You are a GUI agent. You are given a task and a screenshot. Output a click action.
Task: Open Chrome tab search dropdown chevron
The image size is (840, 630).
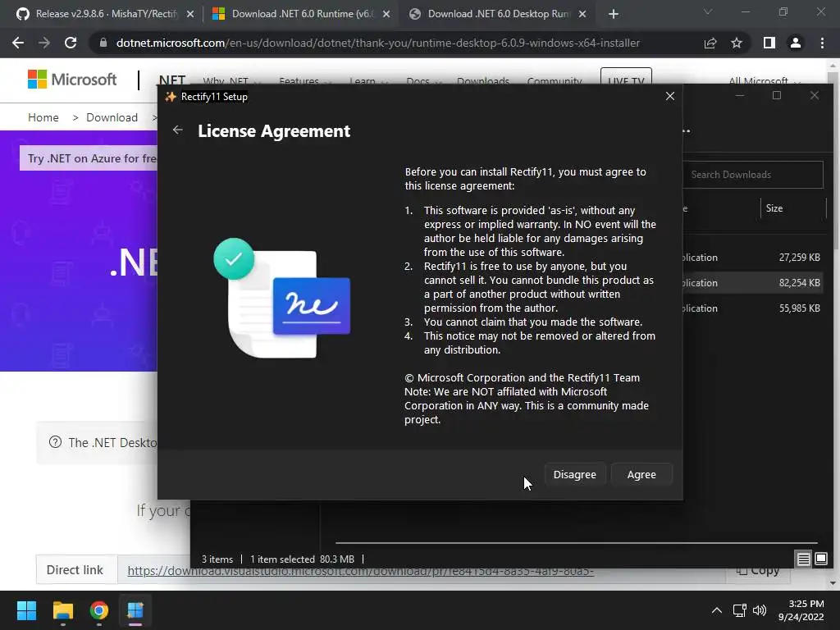point(708,11)
